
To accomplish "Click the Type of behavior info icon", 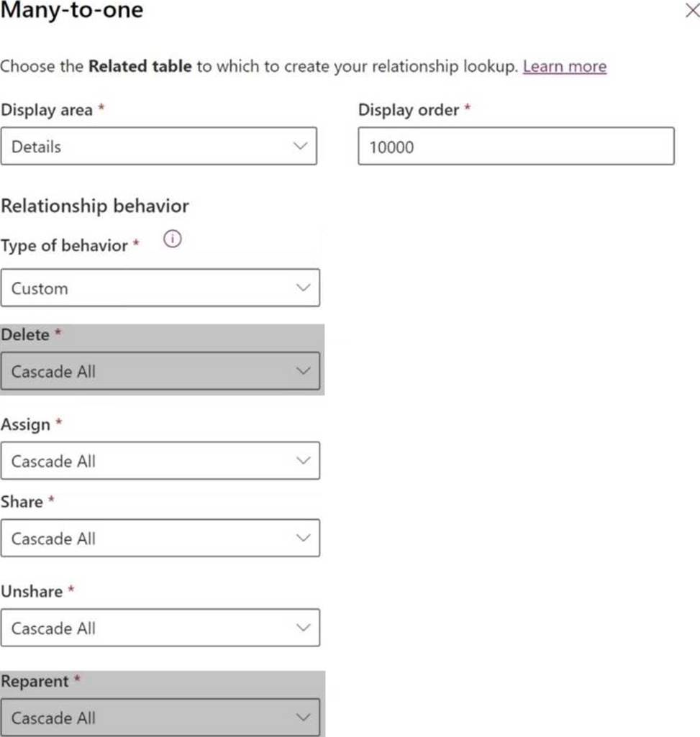I will pyautogui.click(x=172, y=239).
